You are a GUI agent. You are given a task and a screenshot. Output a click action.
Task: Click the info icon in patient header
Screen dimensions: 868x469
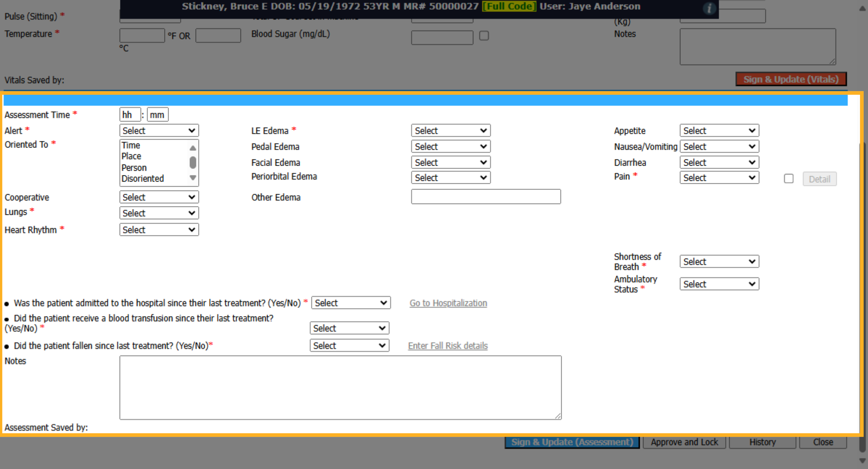coord(709,8)
